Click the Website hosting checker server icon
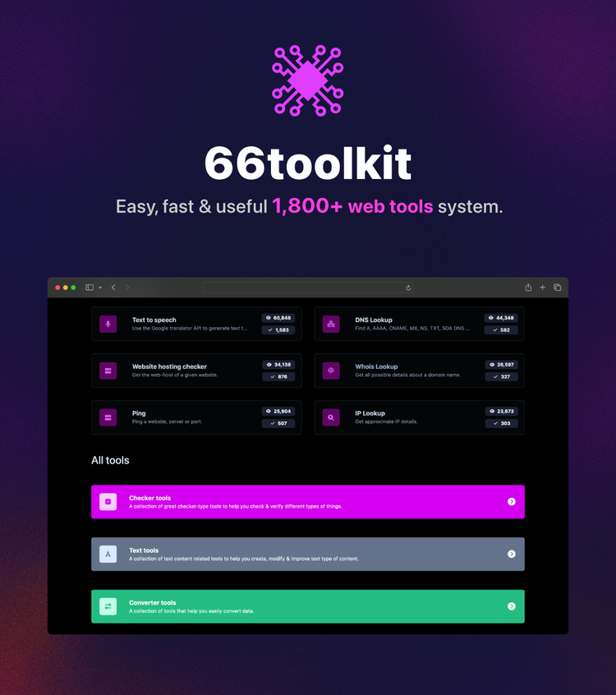 [x=108, y=371]
